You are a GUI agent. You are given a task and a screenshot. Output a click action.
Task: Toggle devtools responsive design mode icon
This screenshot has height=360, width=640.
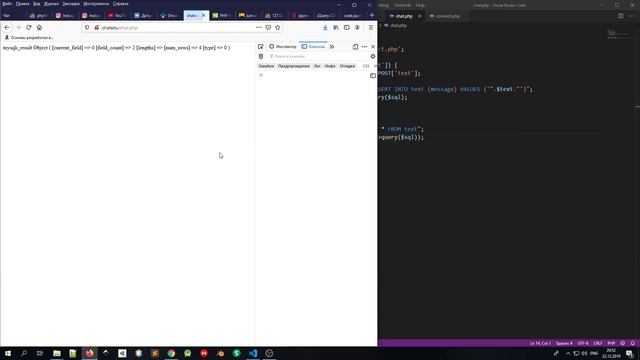pyautogui.click(x=355, y=47)
